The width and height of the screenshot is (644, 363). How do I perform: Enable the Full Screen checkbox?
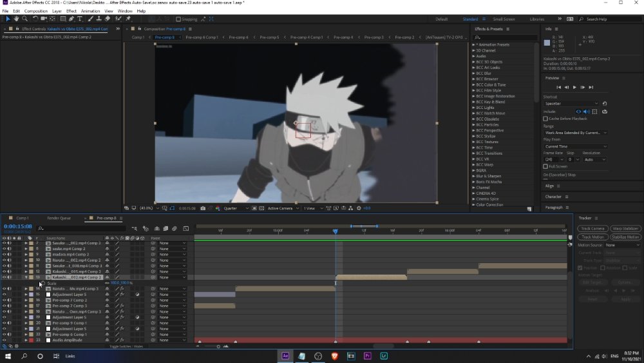pyautogui.click(x=545, y=166)
